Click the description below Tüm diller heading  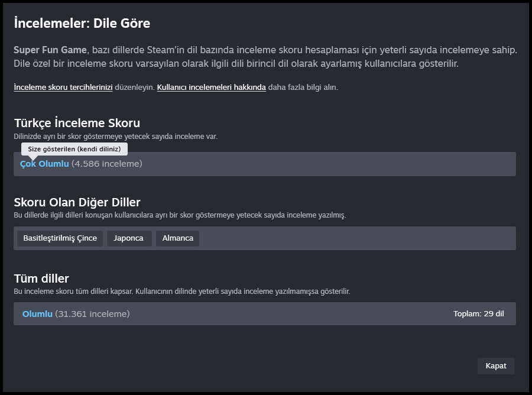pyautogui.click(x=181, y=292)
